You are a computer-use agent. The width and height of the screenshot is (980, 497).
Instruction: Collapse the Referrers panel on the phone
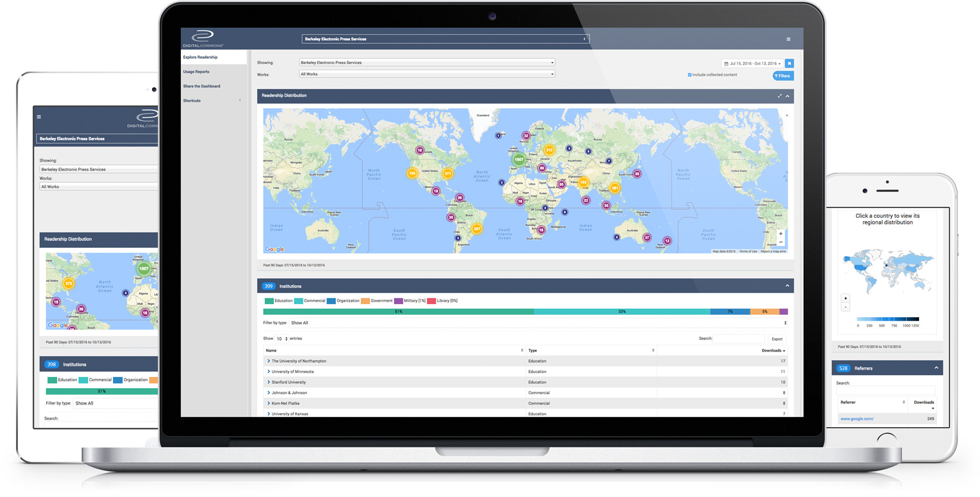tap(936, 368)
